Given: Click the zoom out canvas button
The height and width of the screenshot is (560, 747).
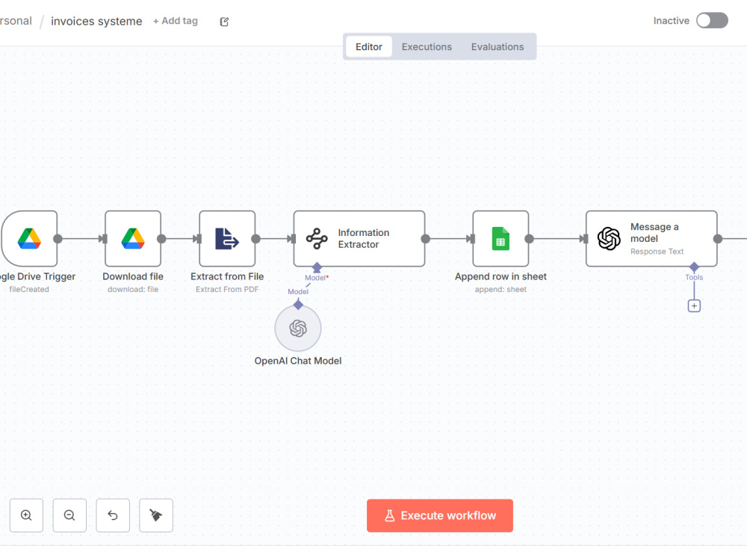Looking at the screenshot, I should click(69, 515).
